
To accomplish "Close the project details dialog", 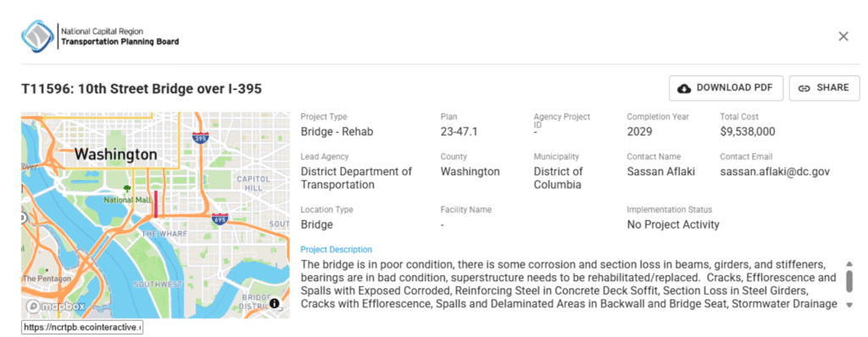I will [x=843, y=36].
